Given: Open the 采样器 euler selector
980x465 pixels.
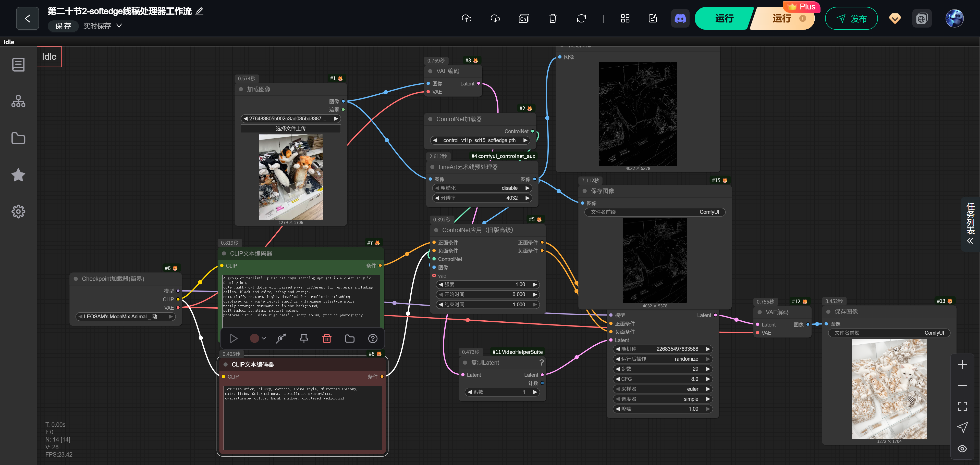Looking at the screenshot, I should [x=662, y=389].
